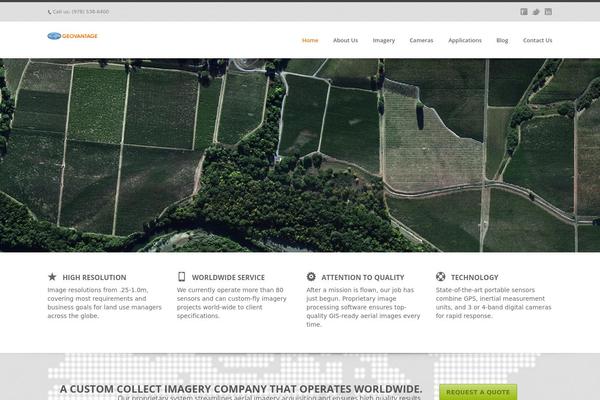Click the Technology heading
Viewport: 600px width, 400px height.
coord(474,278)
